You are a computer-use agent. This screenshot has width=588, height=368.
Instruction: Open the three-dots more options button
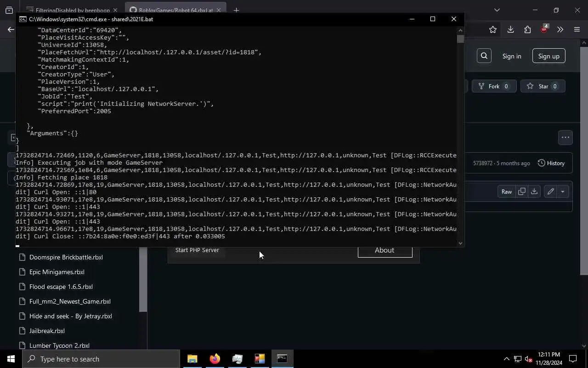565,137
